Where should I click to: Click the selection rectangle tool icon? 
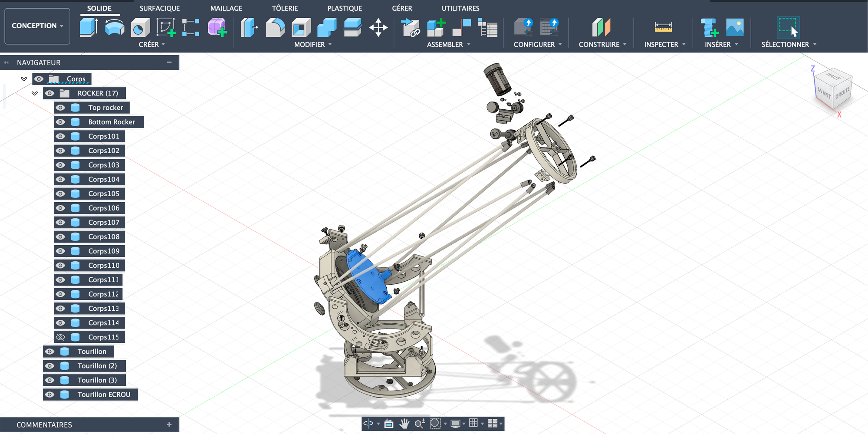click(788, 27)
